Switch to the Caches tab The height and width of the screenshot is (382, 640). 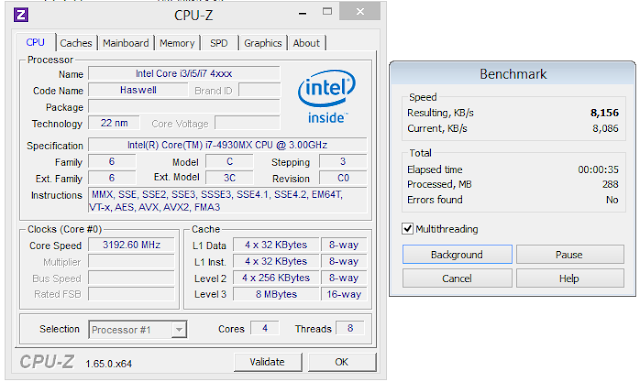click(76, 43)
